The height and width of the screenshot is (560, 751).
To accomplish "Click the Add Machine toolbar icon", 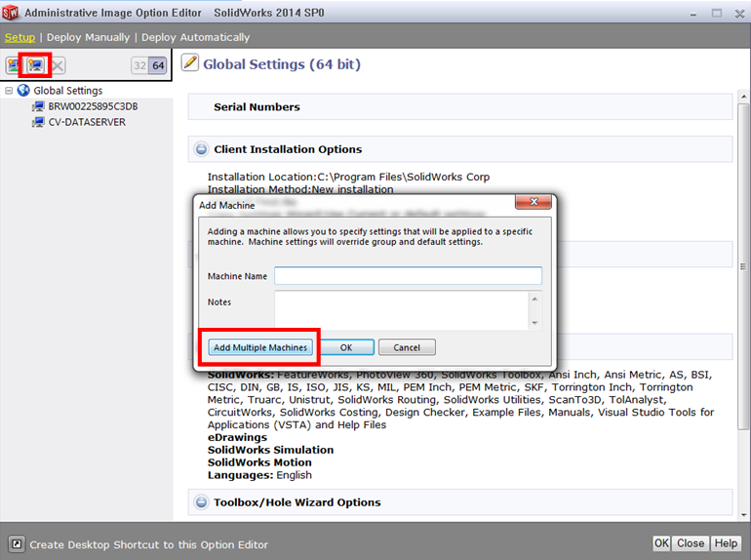I will 35,65.
